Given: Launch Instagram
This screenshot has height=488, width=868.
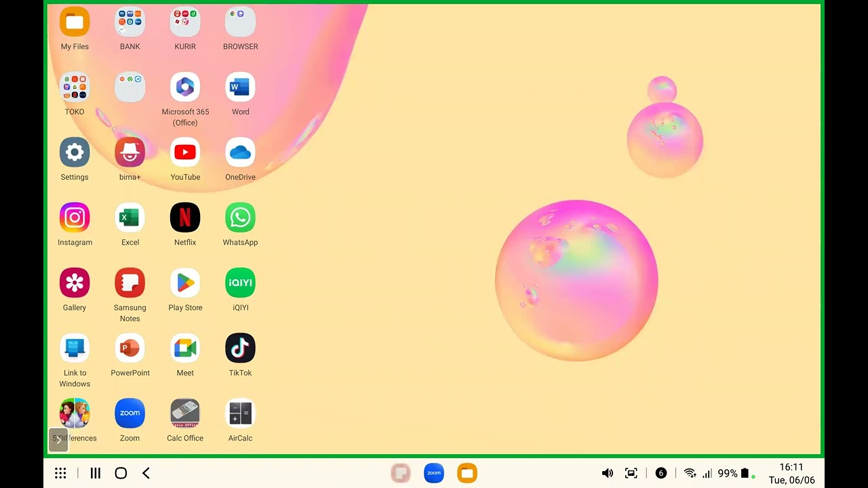Looking at the screenshot, I should 75,218.
